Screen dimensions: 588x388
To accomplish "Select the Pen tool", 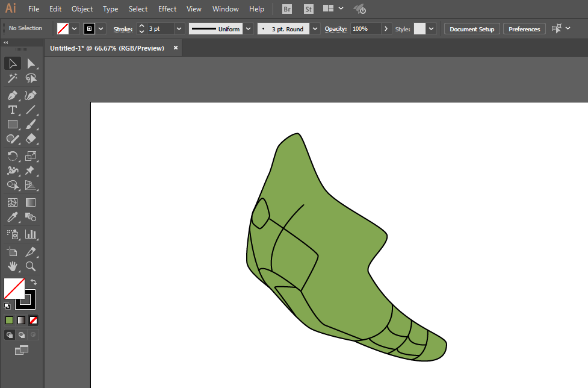I will coord(12,95).
